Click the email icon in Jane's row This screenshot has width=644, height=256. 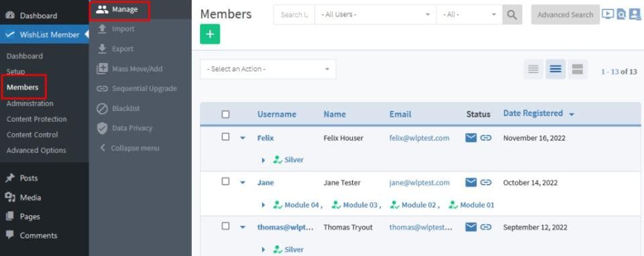[471, 182]
